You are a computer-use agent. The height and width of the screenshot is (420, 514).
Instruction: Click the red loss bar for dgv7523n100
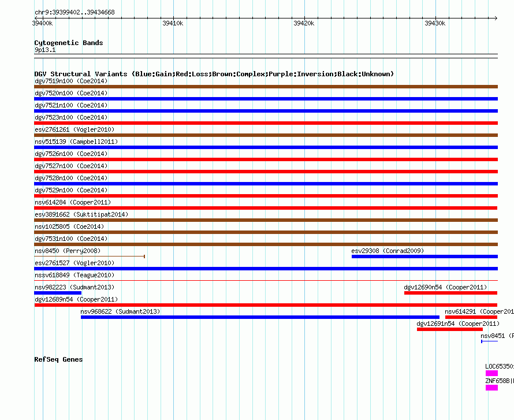pos(266,123)
